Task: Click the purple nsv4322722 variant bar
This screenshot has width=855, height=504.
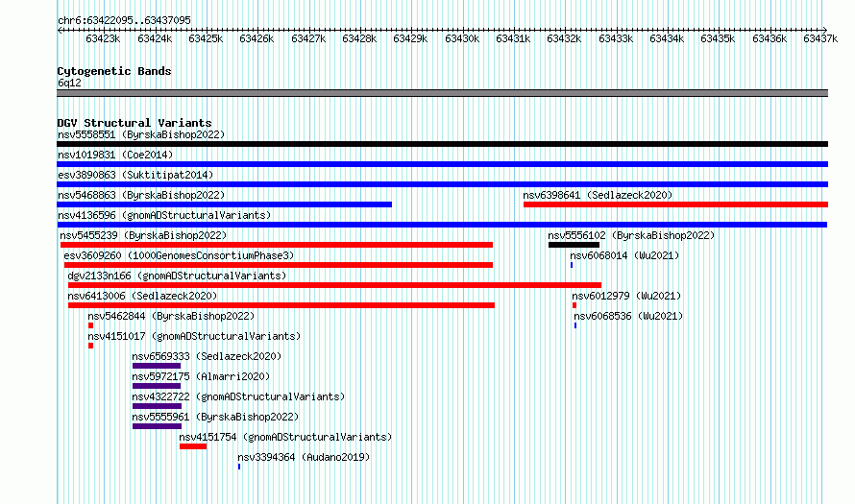Action: (157, 406)
